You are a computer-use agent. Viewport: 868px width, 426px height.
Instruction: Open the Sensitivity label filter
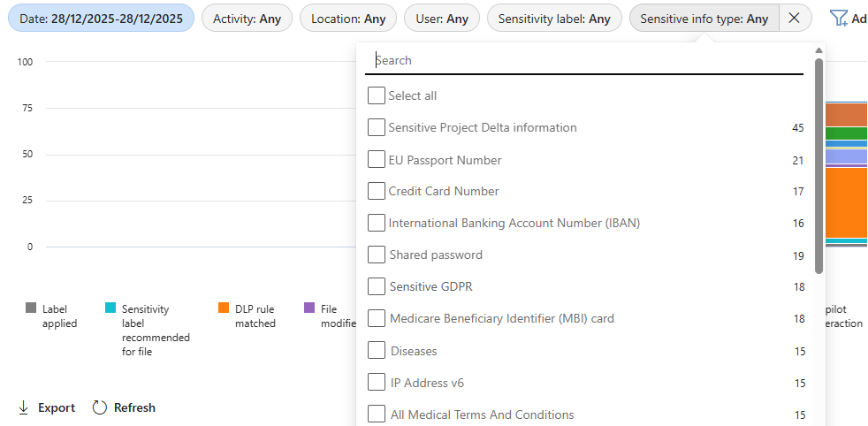[x=554, y=19]
